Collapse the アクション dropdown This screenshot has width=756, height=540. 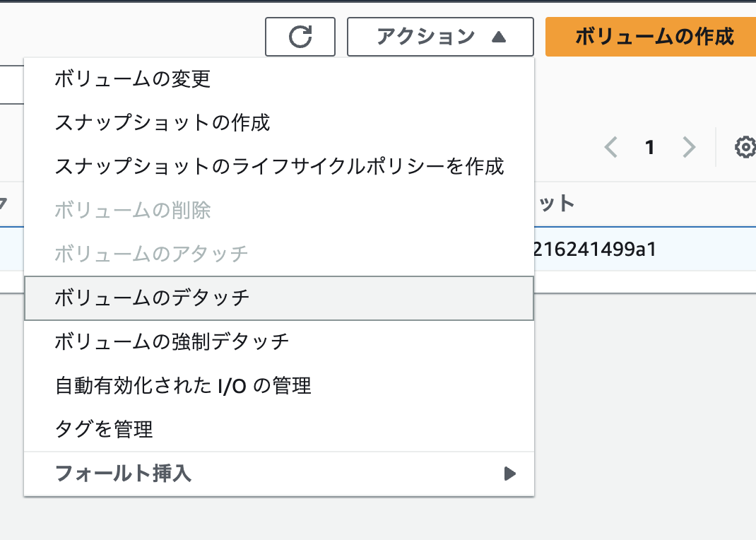click(440, 36)
